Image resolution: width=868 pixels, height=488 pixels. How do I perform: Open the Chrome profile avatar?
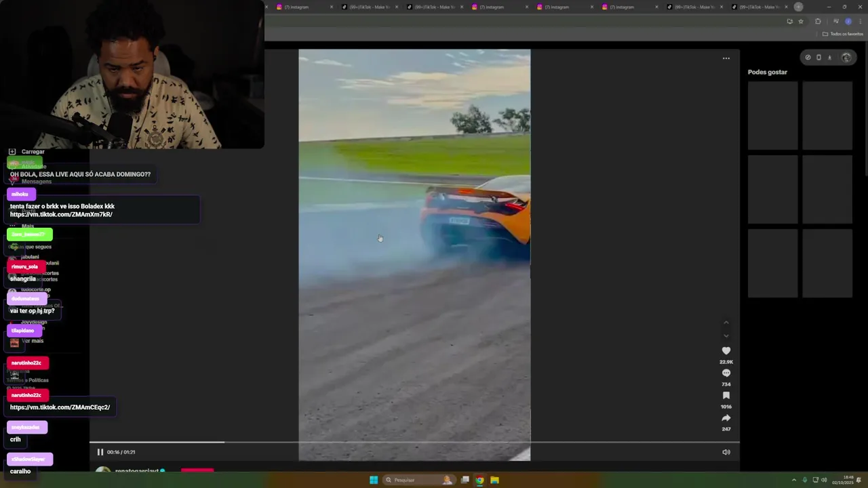[x=848, y=22]
